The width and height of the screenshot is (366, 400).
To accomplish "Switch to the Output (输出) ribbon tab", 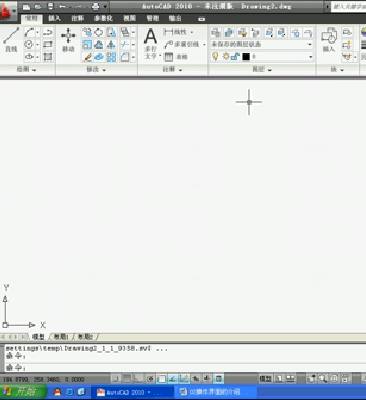I will click(175, 18).
